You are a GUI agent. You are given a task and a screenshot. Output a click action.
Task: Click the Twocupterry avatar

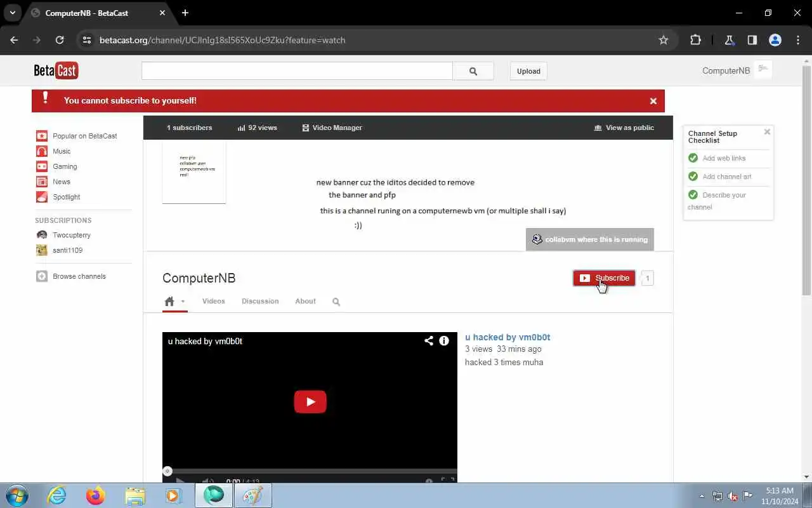[42, 235]
